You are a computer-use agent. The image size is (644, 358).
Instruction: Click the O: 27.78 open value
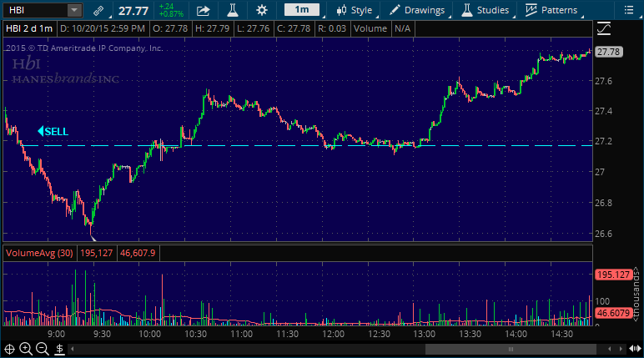coord(170,28)
